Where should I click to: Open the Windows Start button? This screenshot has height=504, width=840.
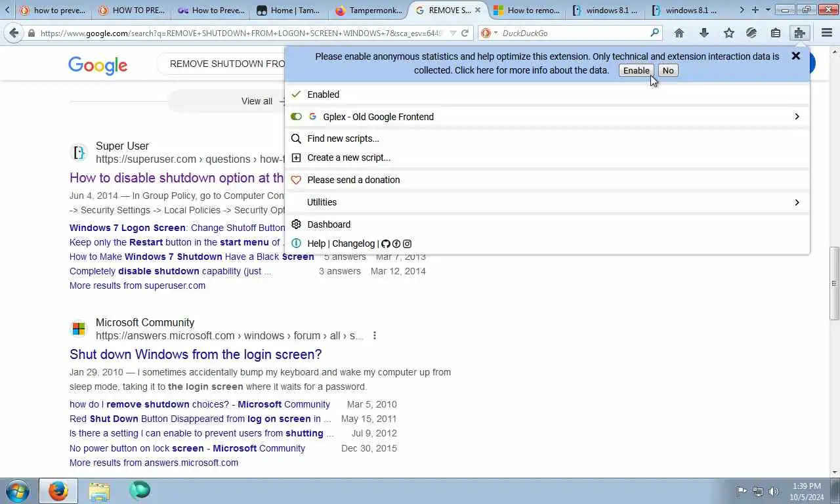(18, 491)
